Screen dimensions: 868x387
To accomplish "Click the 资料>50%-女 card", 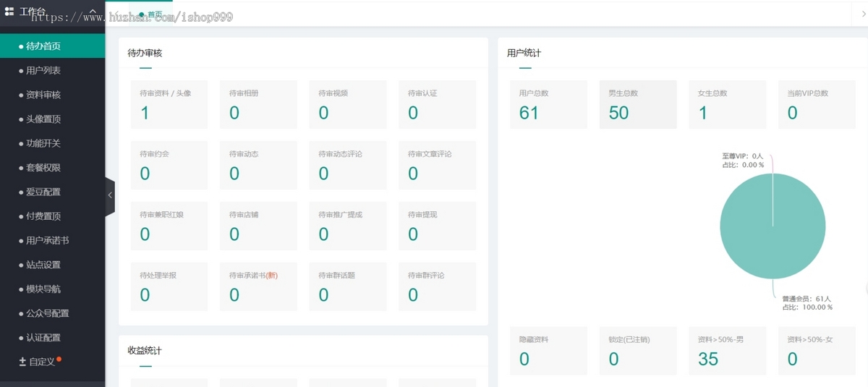I will [817, 351].
